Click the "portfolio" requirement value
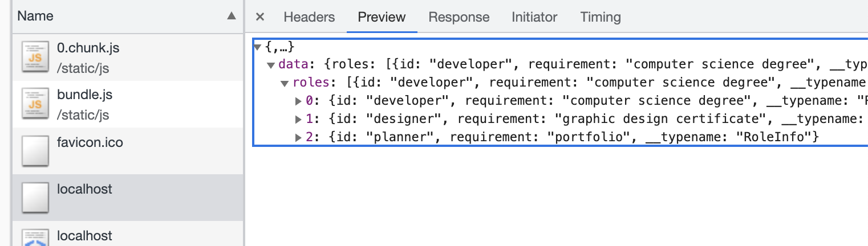The height and width of the screenshot is (246, 868). pos(589,137)
